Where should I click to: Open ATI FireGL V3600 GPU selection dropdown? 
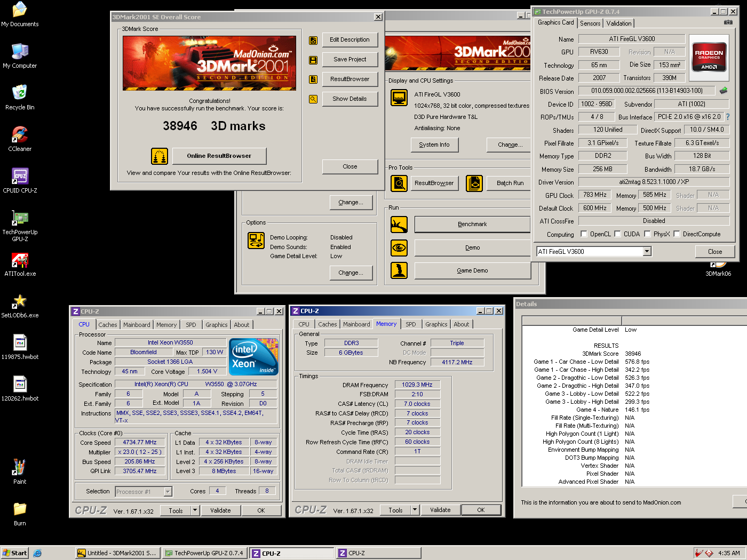[x=647, y=251]
